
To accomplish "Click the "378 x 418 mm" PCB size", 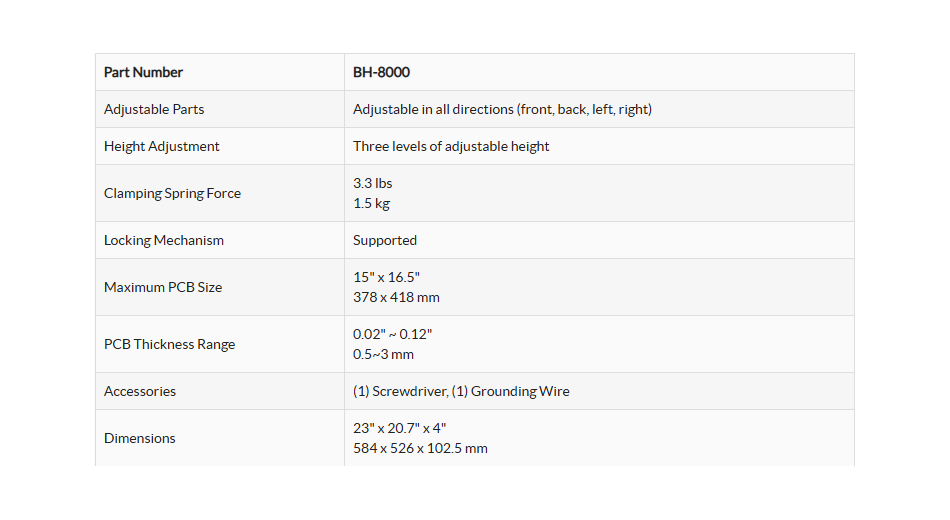I will 396,297.
